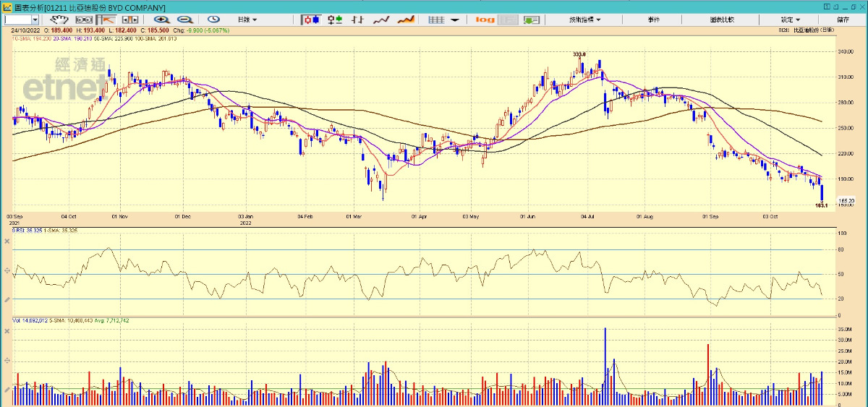This screenshot has height=407, width=868.
Task: Switch to area chart type icon
Action: point(405,20)
